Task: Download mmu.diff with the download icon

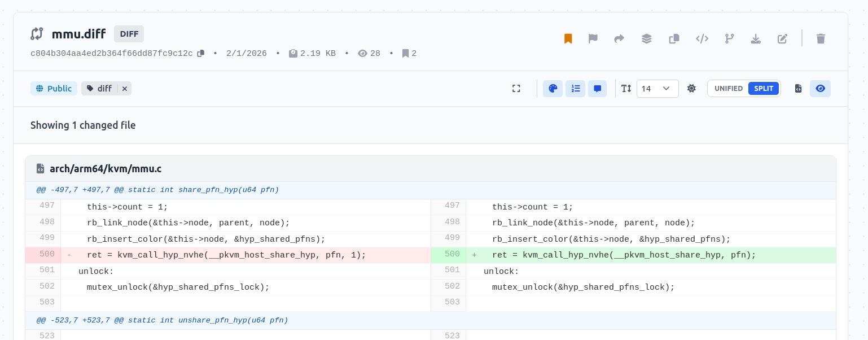Action: pos(756,38)
